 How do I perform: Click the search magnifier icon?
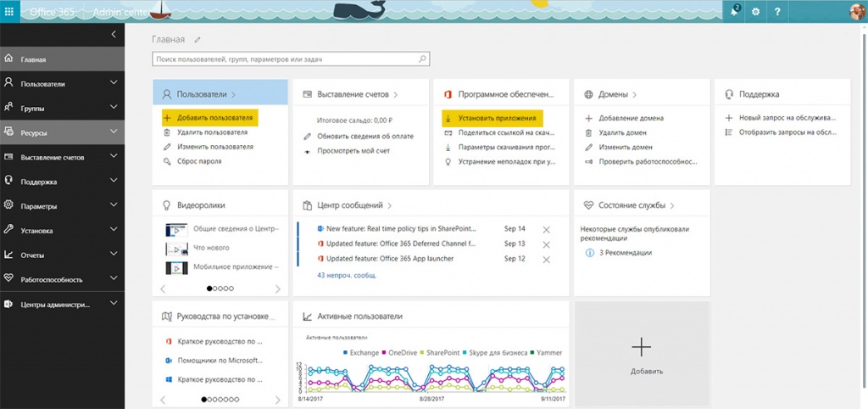click(422, 59)
